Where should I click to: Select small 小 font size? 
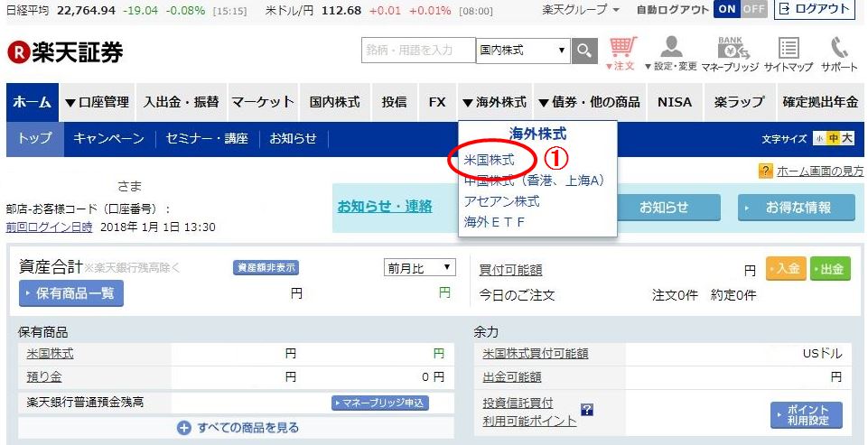pyautogui.click(x=818, y=138)
